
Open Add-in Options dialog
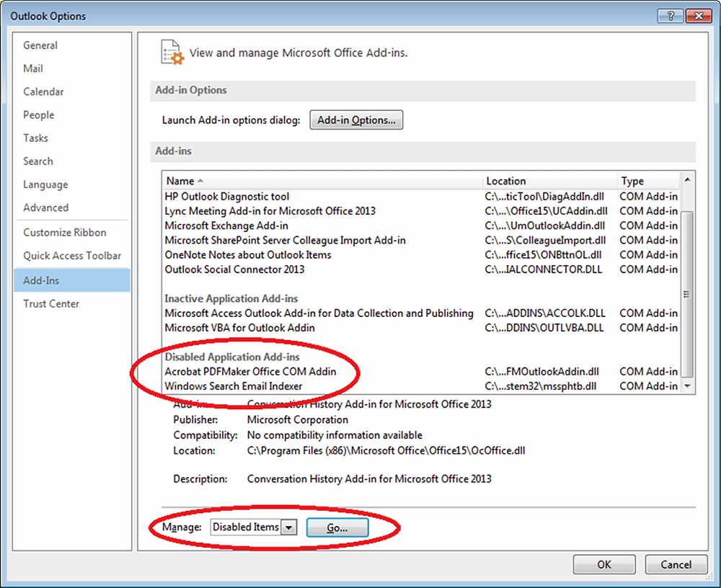(356, 120)
